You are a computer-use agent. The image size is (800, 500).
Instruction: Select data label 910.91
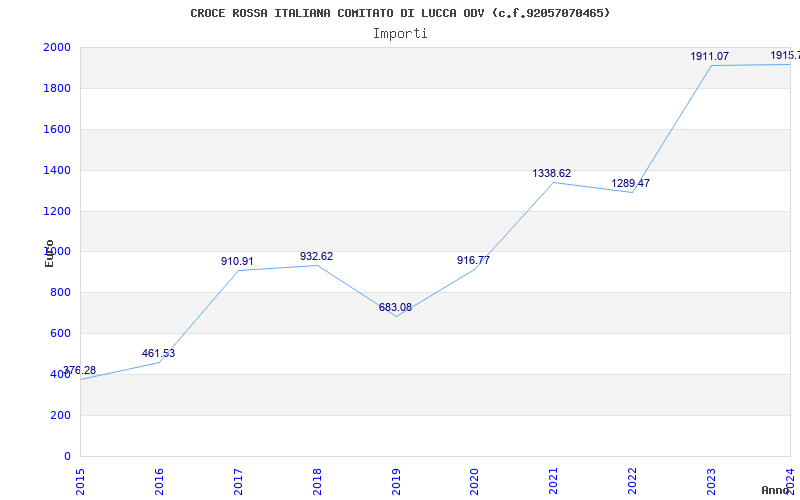click(x=237, y=261)
